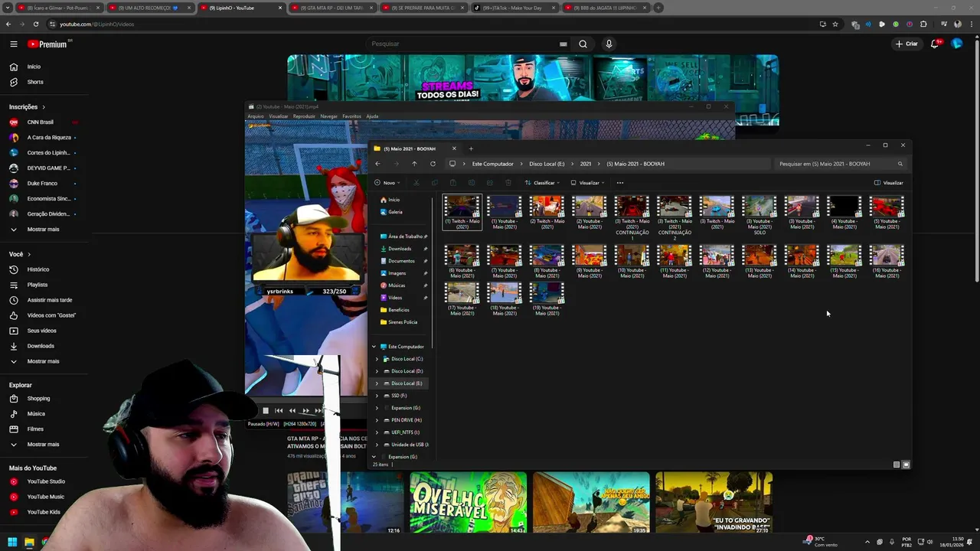This screenshot has height=551, width=980.
Task: Open the YouTube on-screen keyboard icon
Action: pos(563,44)
